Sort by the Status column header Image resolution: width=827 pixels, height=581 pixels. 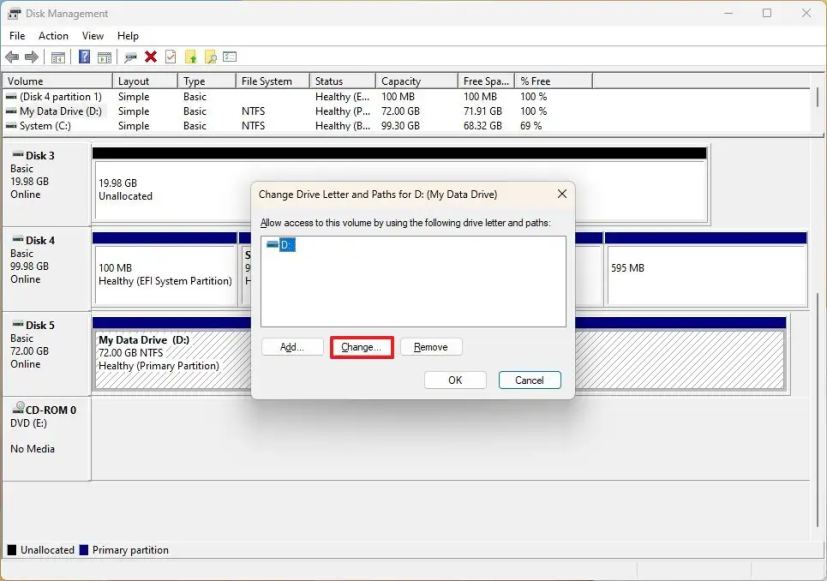coord(342,81)
